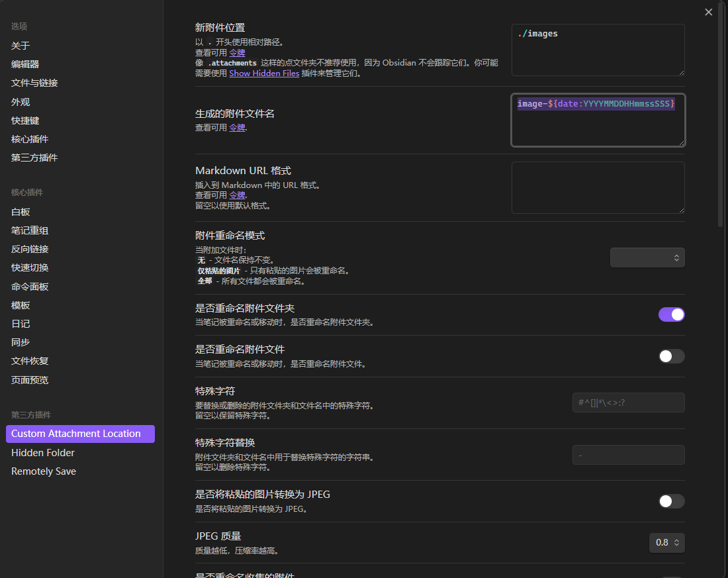Switch to the 外观 settings section
Image resolution: width=728 pixels, height=578 pixels.
(20, 101)
